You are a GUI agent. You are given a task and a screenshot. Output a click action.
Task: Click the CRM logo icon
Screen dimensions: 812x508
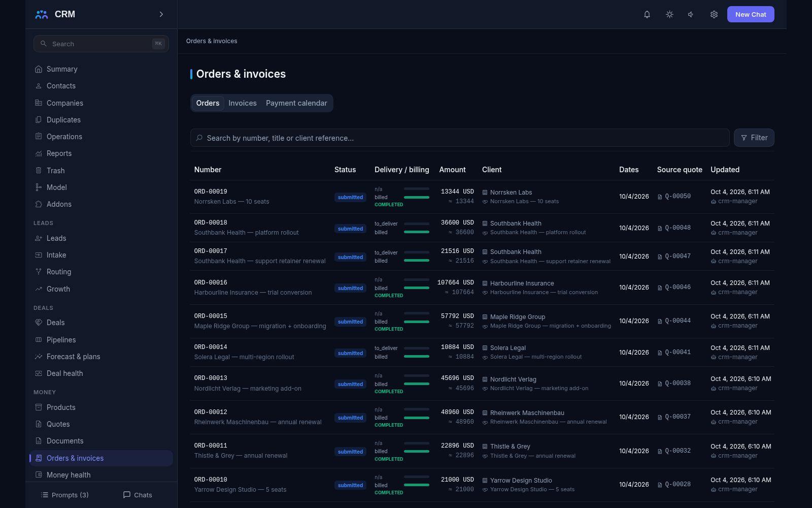(42, 14)
